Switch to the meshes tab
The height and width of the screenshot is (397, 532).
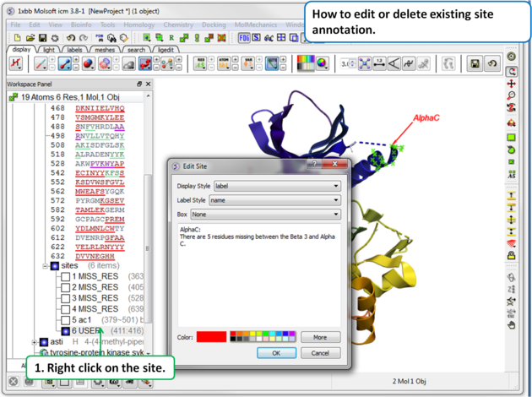coord(105,50)
